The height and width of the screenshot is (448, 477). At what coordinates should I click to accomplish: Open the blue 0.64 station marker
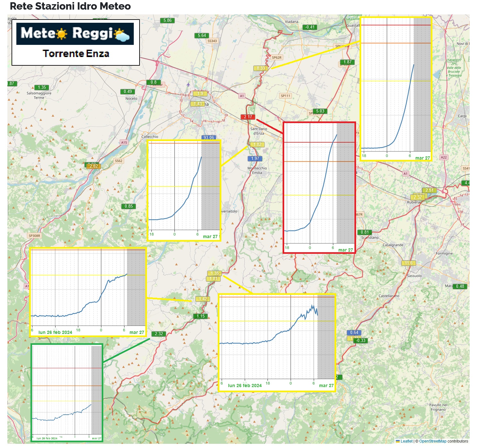(354, 333)
